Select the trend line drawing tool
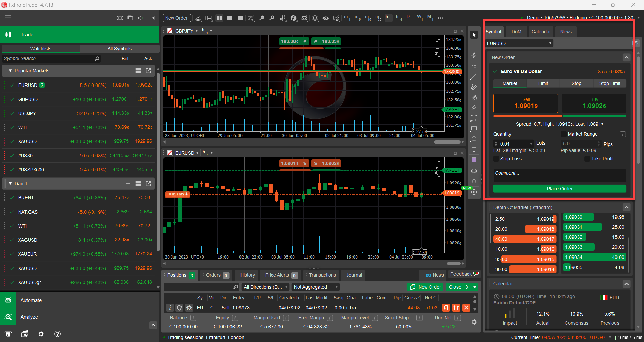644x342 pixels. [x=474, y=77]
